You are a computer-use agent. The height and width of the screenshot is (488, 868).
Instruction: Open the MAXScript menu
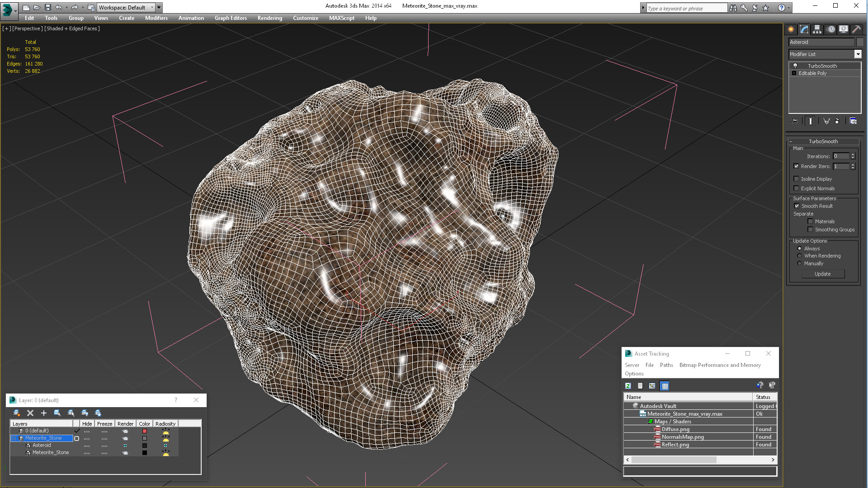click(341, 18)
